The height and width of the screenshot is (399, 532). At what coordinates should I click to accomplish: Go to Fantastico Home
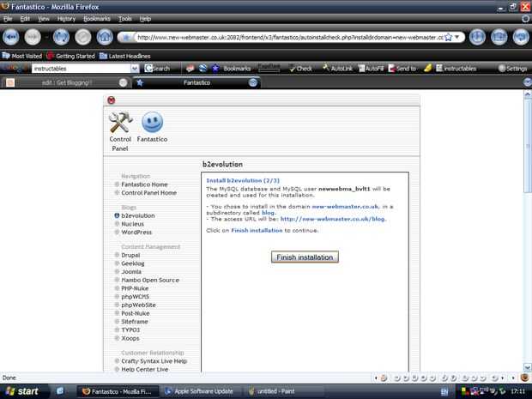144,184
